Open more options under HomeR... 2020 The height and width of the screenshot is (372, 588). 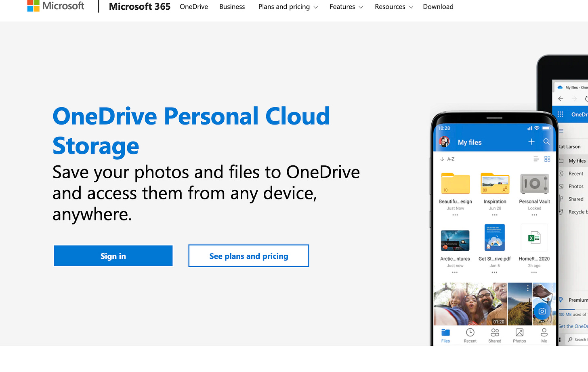(x=534, y=273)
